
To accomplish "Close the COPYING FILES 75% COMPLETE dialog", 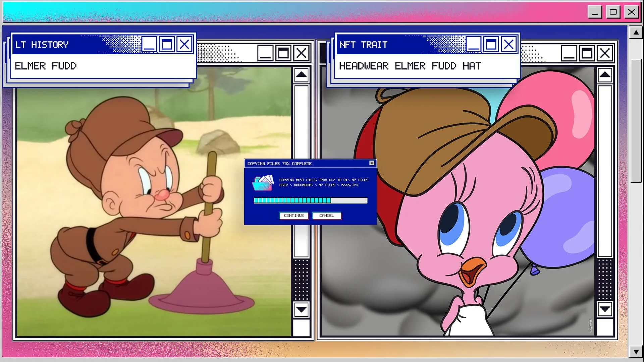I will coord(372,163).
